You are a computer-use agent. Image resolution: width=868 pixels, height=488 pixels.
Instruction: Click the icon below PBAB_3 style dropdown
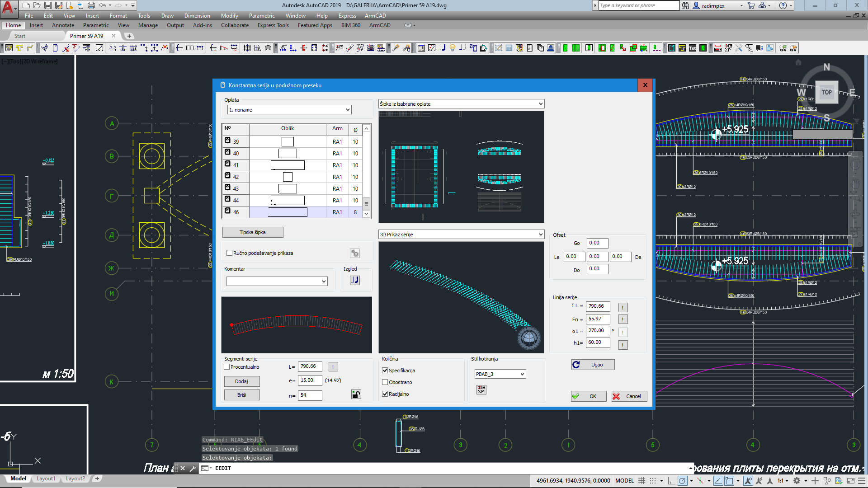click(x=481, y=389)
